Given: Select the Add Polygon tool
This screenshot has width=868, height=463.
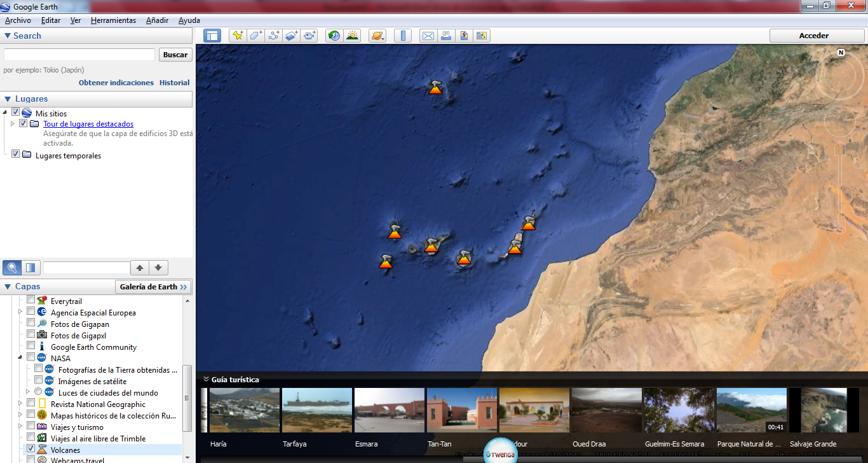Looking at the screenshot, I should click(x=256, y=36).
